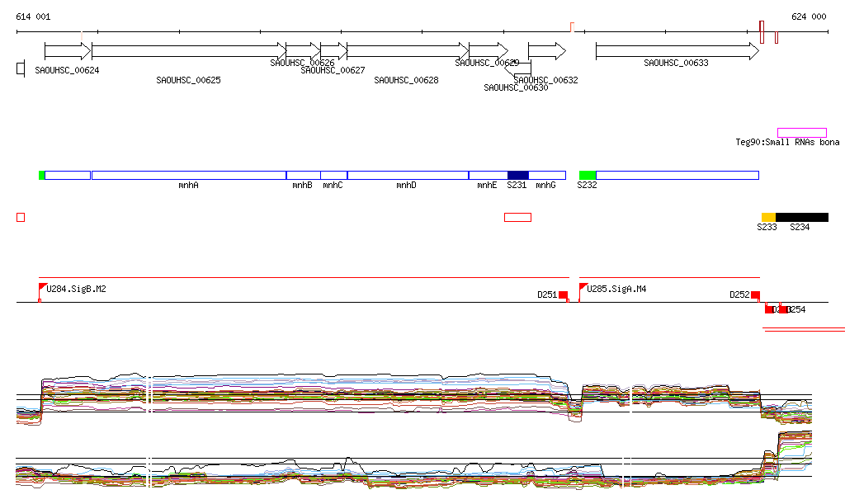
Task: Select the black S234 segment
Action: (x=801, y=217)
